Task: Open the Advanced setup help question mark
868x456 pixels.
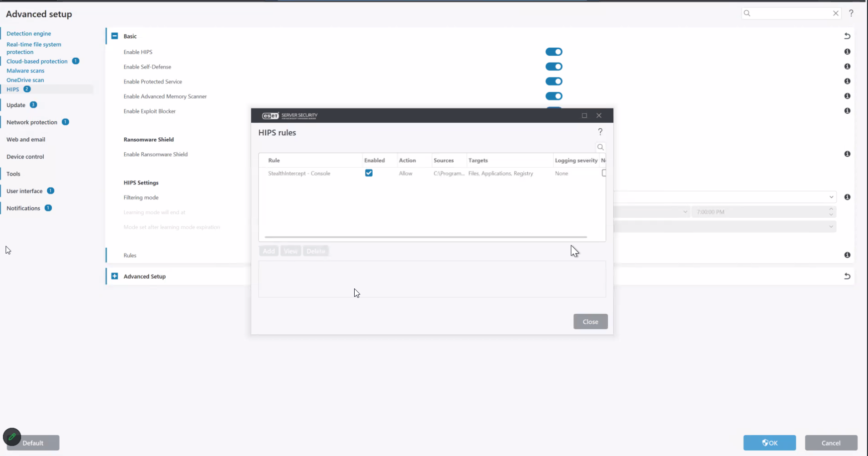Action: pos(851,13)
